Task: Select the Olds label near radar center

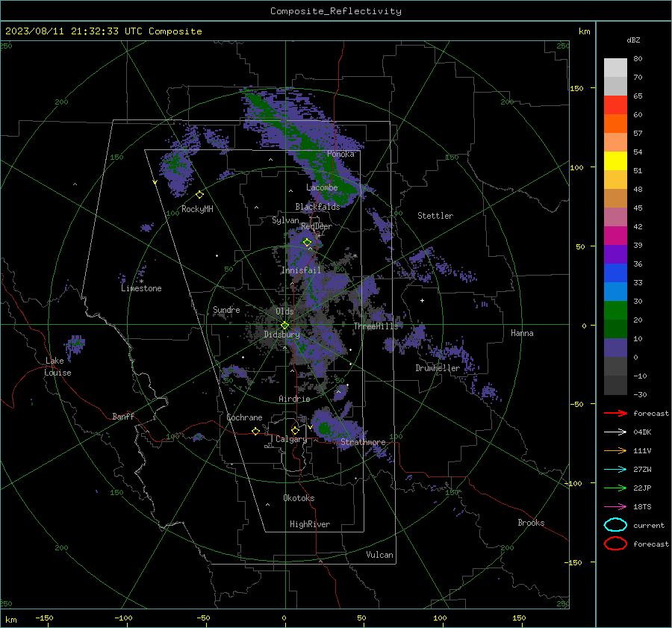Action: 284,311
